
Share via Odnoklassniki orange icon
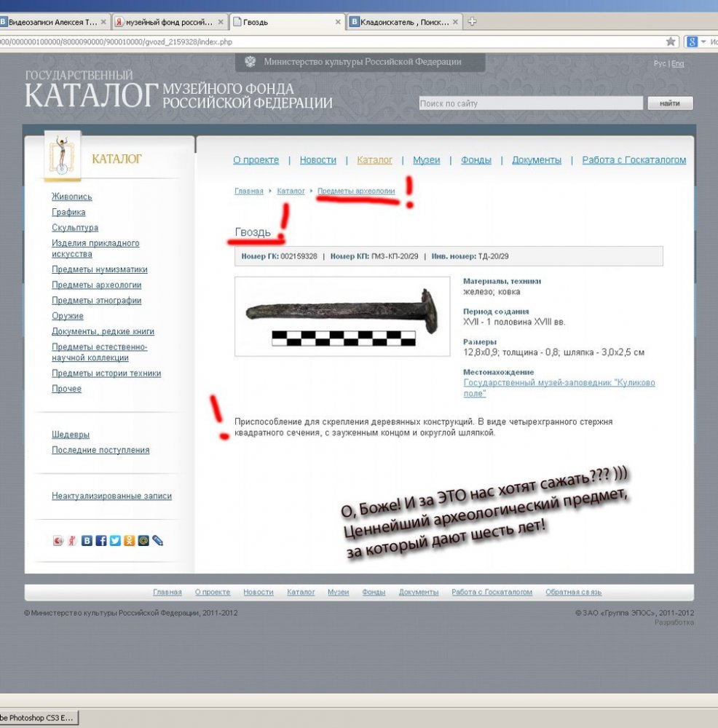129,541
